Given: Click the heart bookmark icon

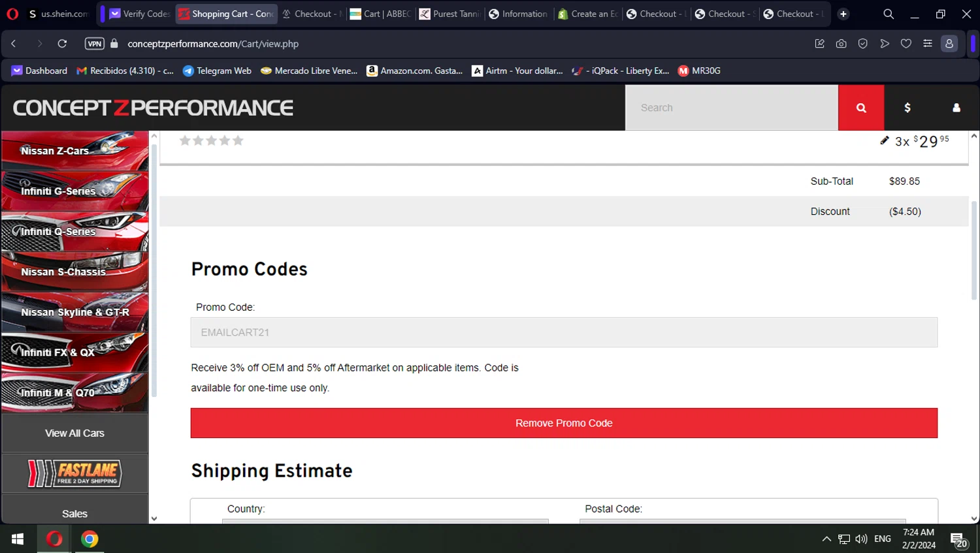Looking at the screenshot, I should pos(906,44).
